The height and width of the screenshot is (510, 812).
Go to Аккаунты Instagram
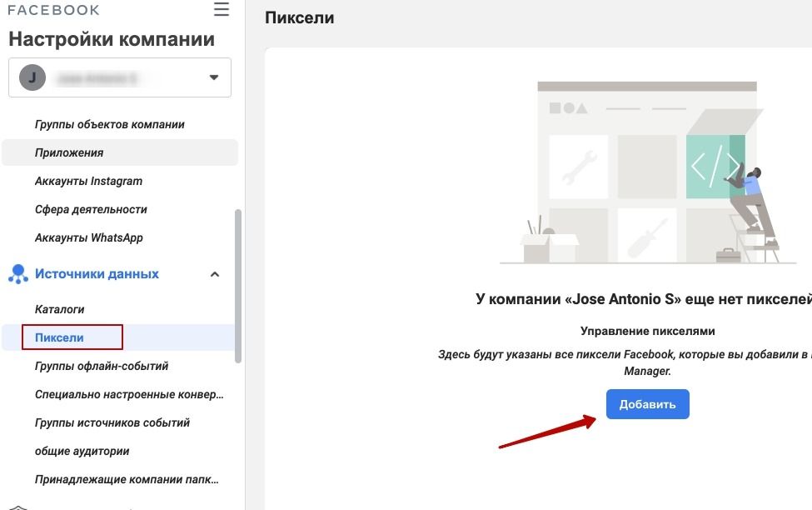click(88, 181)
